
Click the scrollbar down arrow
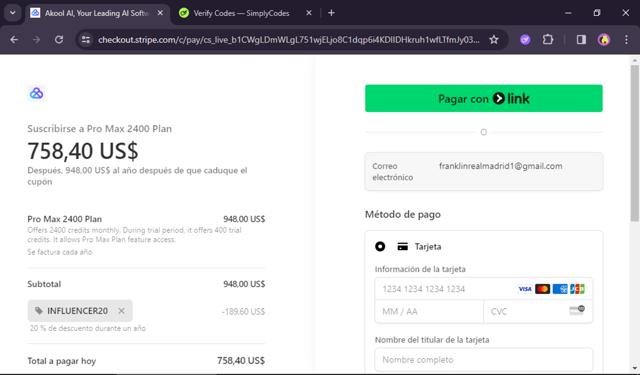tap(635, 368)
